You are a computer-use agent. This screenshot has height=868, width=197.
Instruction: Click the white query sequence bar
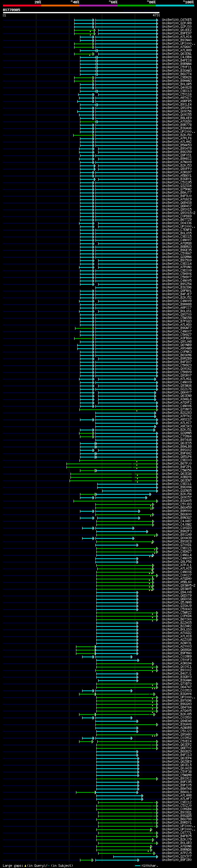[x=81, y=12]
